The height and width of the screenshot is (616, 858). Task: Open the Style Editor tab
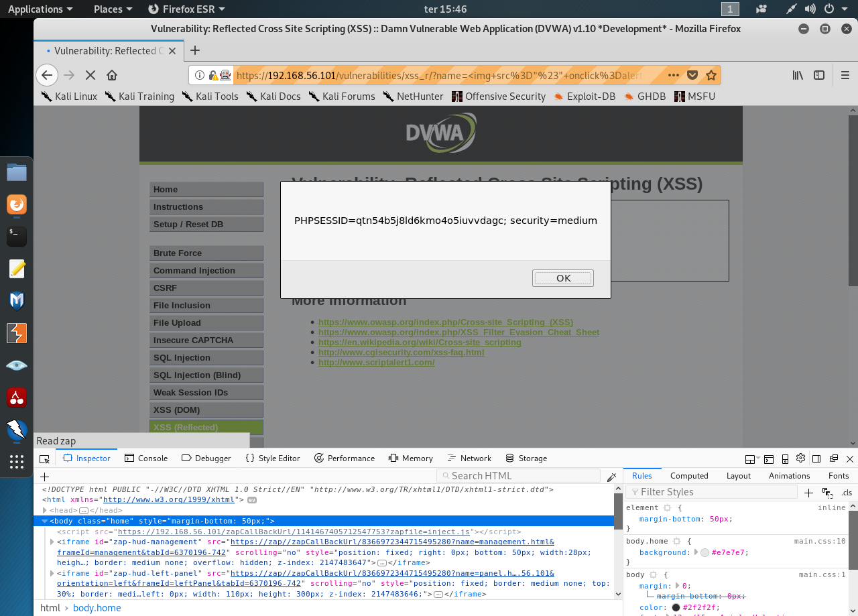[x=272, y=458]
